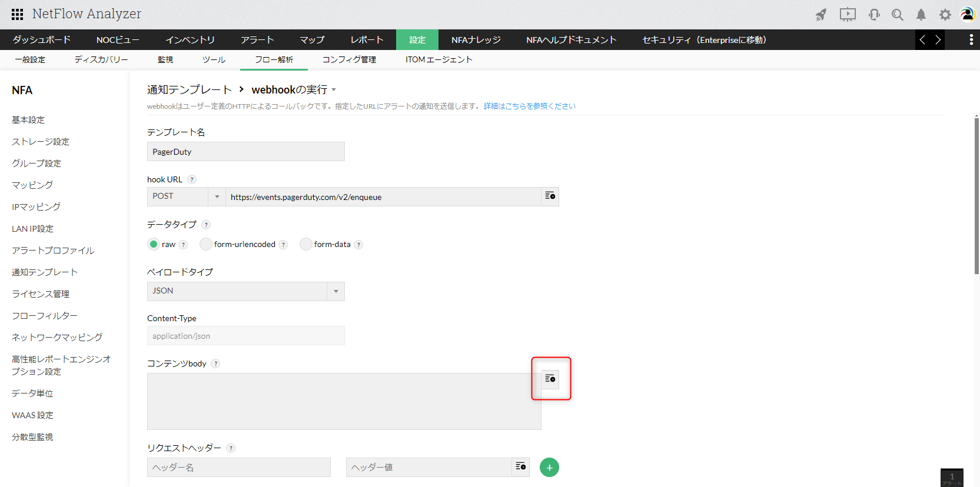Image resolution: width=980 pixels, height=487 pixels.
Task: Click the ヘッダー名 input field
Action: [x=239, y=468]
